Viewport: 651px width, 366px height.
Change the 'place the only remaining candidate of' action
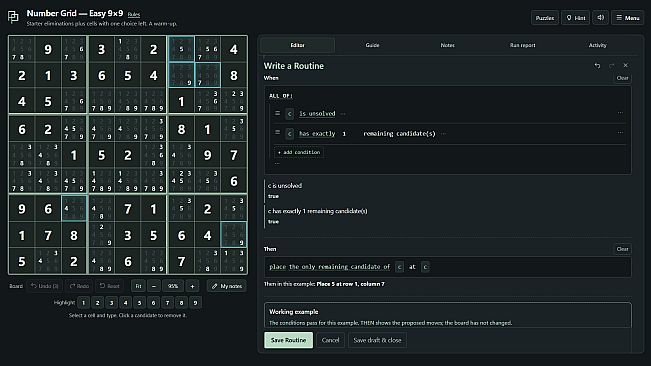pyautogui.click(x=329, y=267)
